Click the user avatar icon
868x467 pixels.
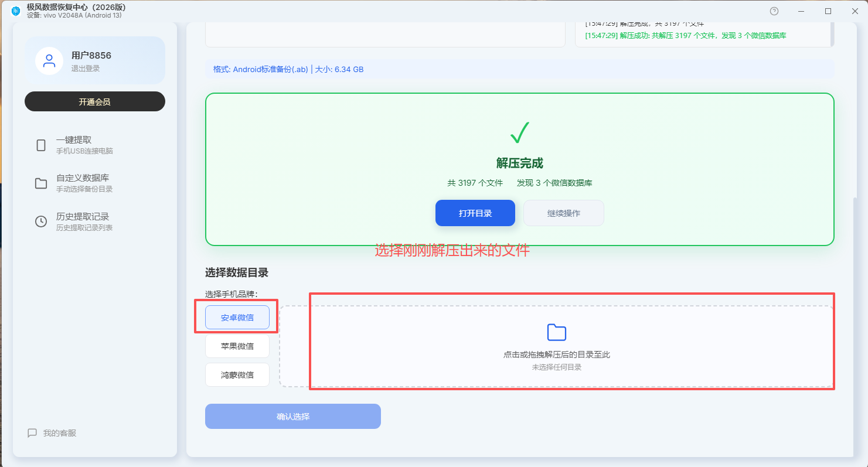point(49,61)
